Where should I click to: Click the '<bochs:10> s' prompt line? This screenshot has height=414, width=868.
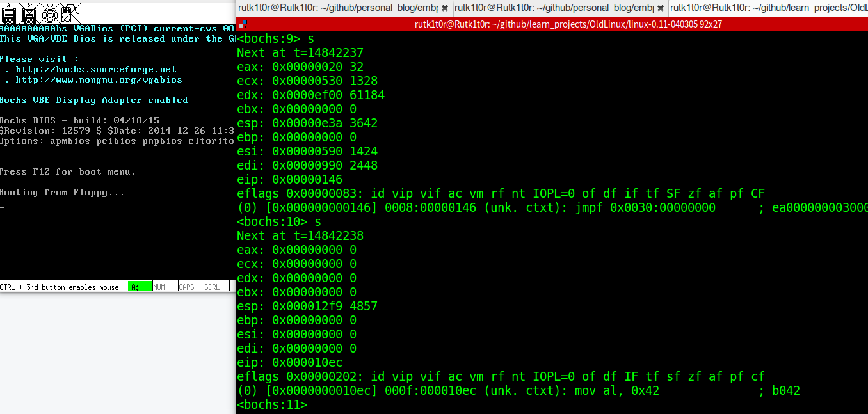279,222
